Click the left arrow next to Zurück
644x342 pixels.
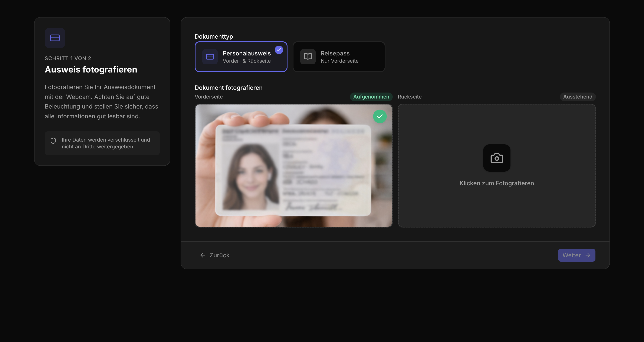coord(203,255)
